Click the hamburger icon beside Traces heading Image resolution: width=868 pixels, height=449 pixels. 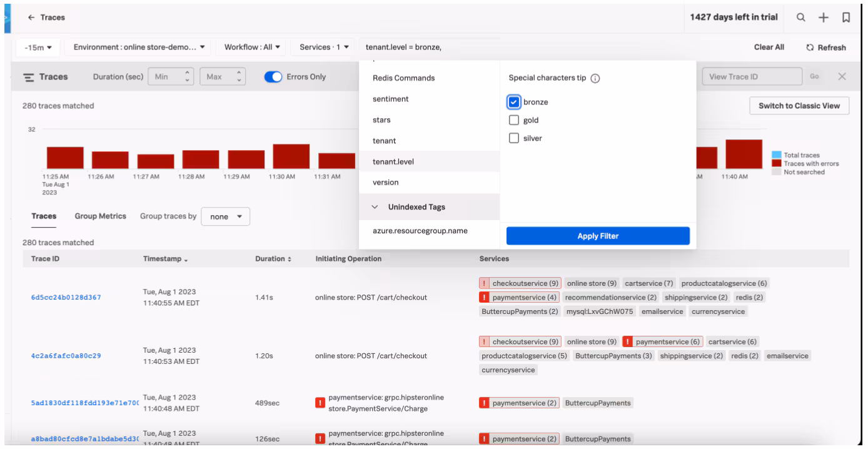(x=29, y=77)
